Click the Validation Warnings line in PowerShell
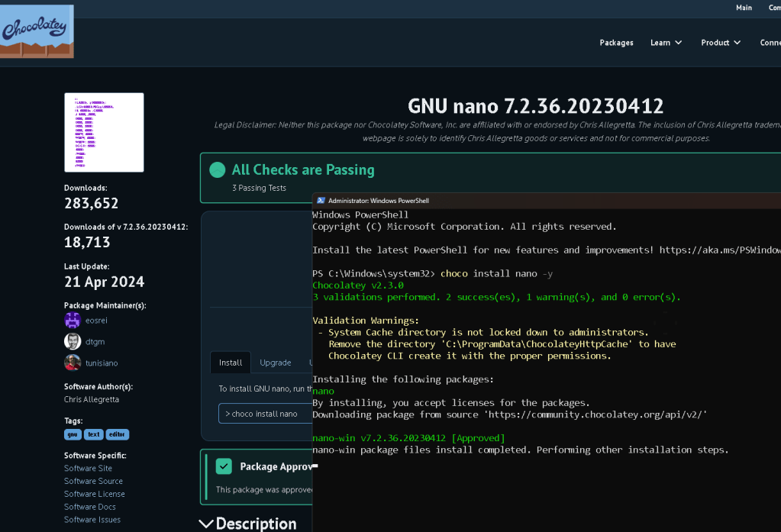The image size is (781, 532). click(x=366, y=321)
